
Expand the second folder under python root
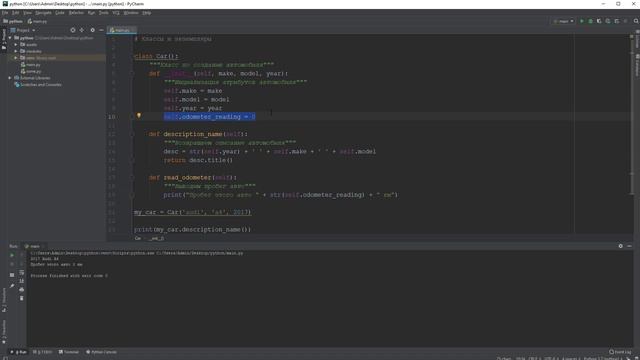16,51
